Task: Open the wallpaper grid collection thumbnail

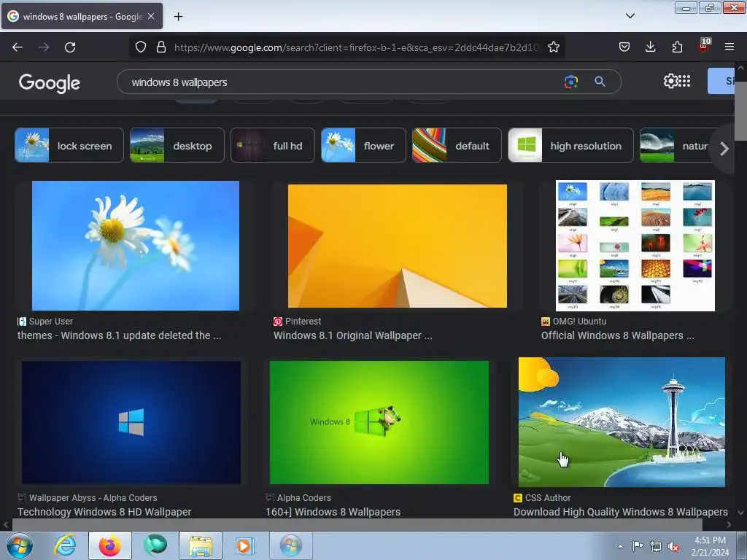Action: [635, 246]
